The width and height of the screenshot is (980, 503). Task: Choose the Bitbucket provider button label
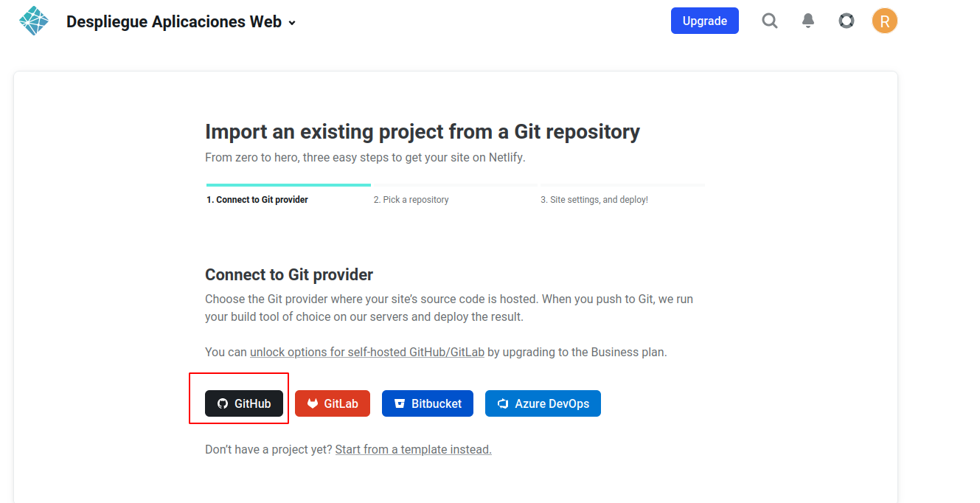[x=437, y=403]
